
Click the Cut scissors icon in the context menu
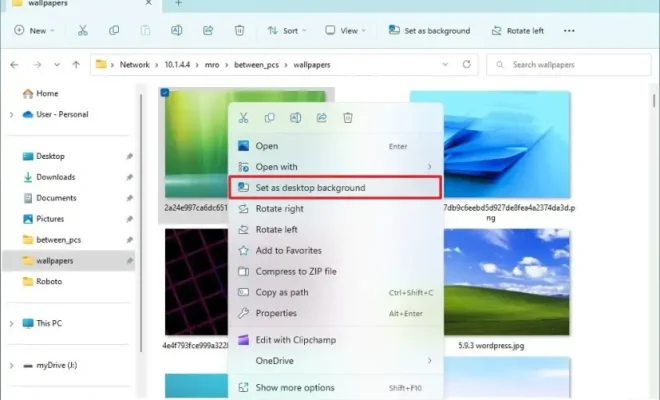pyautogui.click(x=243, y=118)
